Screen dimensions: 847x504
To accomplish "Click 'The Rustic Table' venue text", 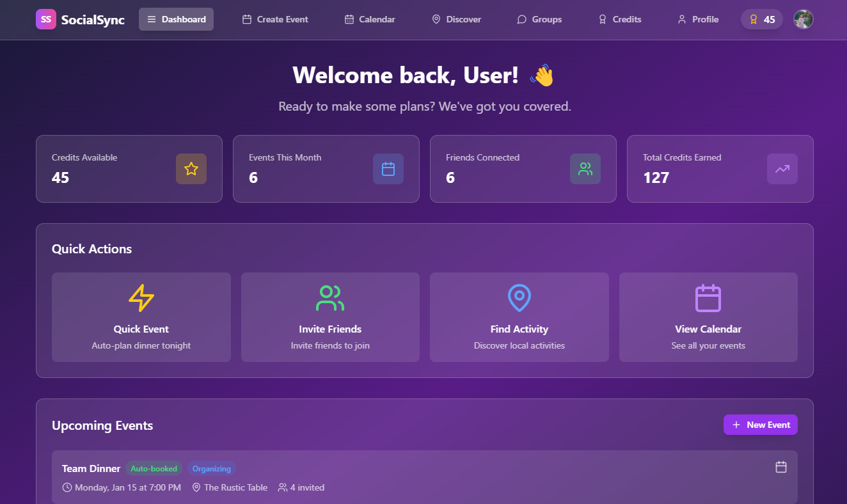I will (x=236, y=487).
